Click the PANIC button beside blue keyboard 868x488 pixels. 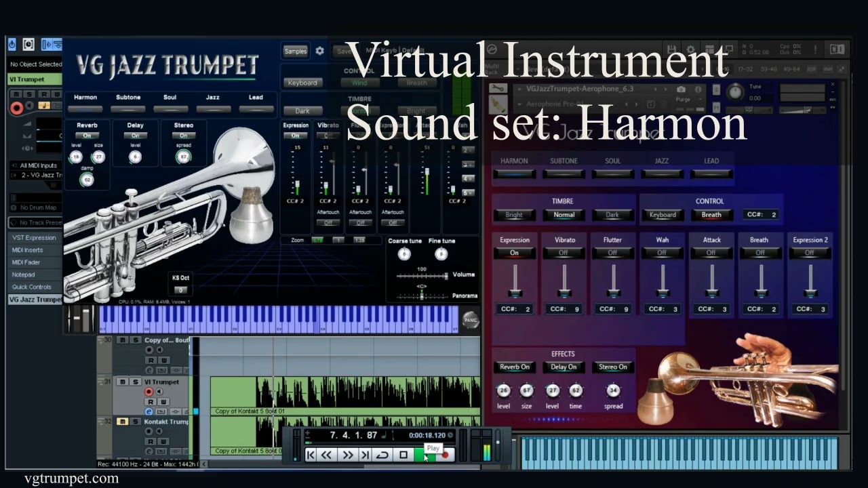click(470, 319)
